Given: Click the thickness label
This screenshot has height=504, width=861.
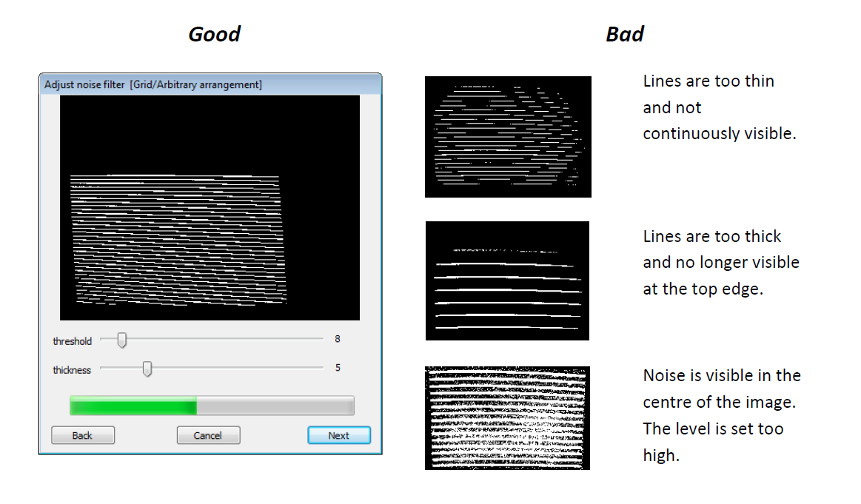Looking at the screenshot, I should (72, 370).
